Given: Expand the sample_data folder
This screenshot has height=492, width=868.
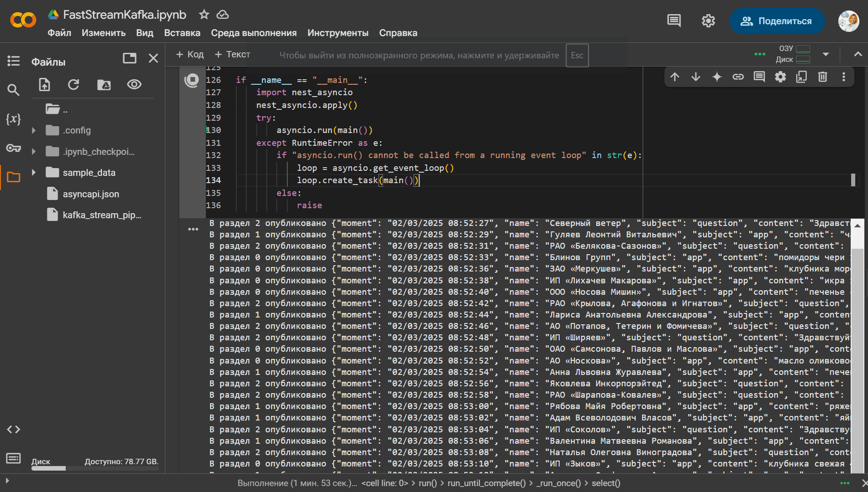Looking at the screenshot, I should click(34, 172).
